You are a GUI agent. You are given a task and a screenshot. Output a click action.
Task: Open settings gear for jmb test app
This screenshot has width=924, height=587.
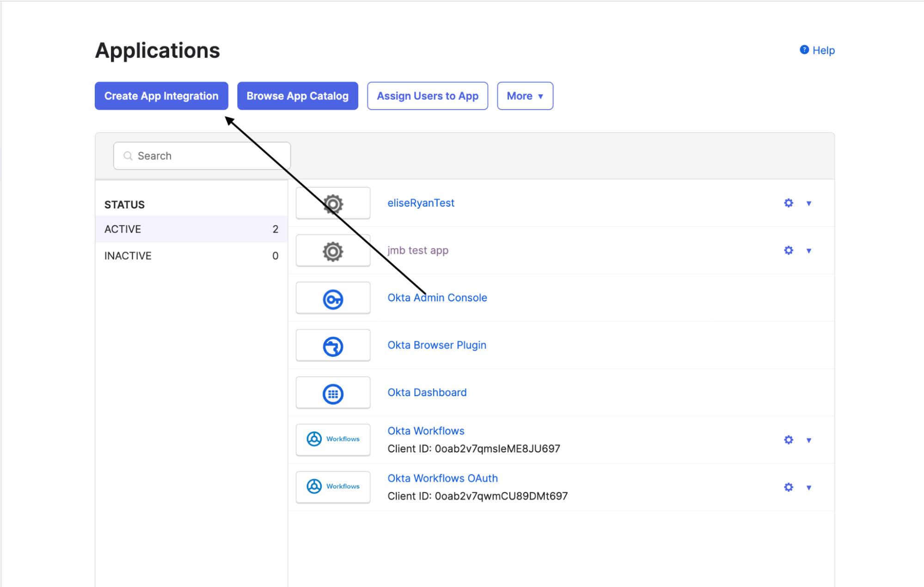click(x=789, y=250)
